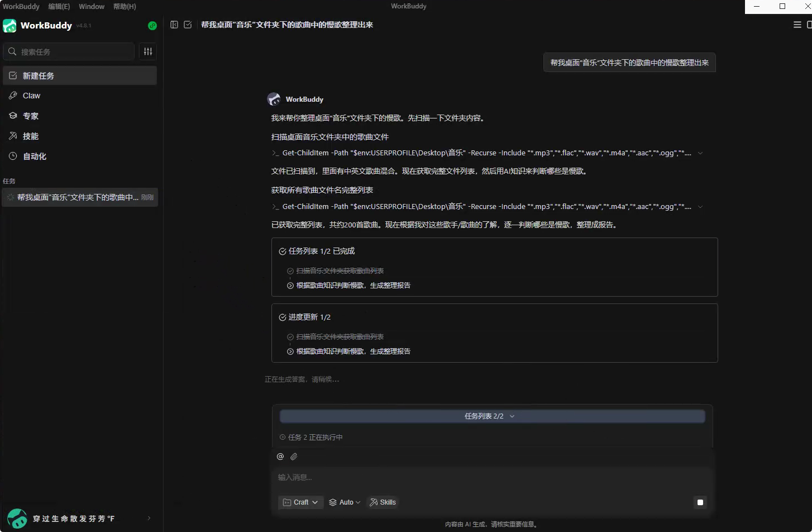Click the 穿过生命散发芬芳 username

click(74, 519)
